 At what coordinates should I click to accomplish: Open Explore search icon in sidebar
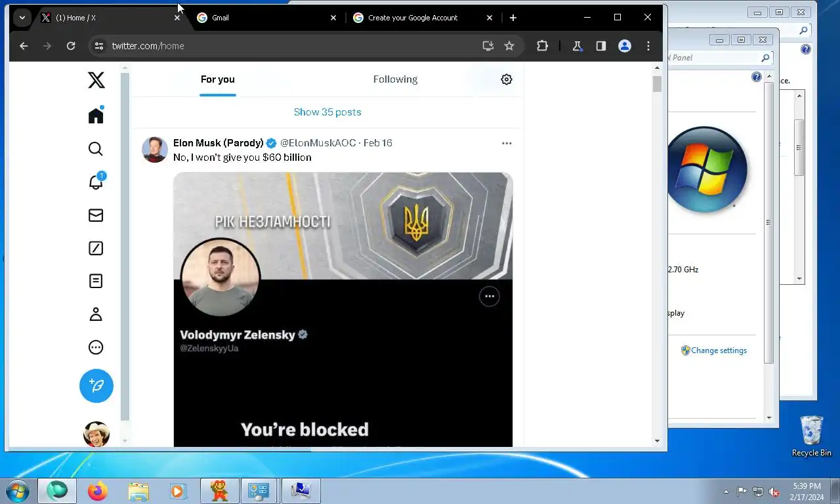[x=96, y=149]
